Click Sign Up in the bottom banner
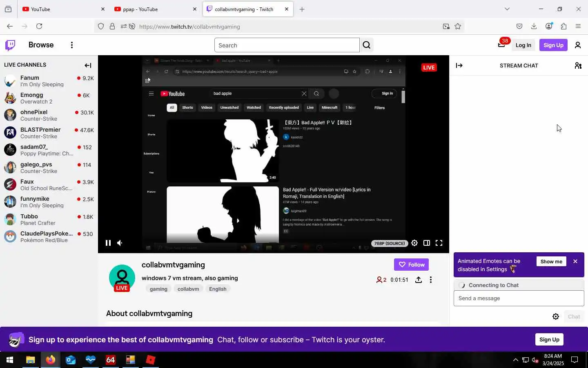 click(x=549, y=339)
